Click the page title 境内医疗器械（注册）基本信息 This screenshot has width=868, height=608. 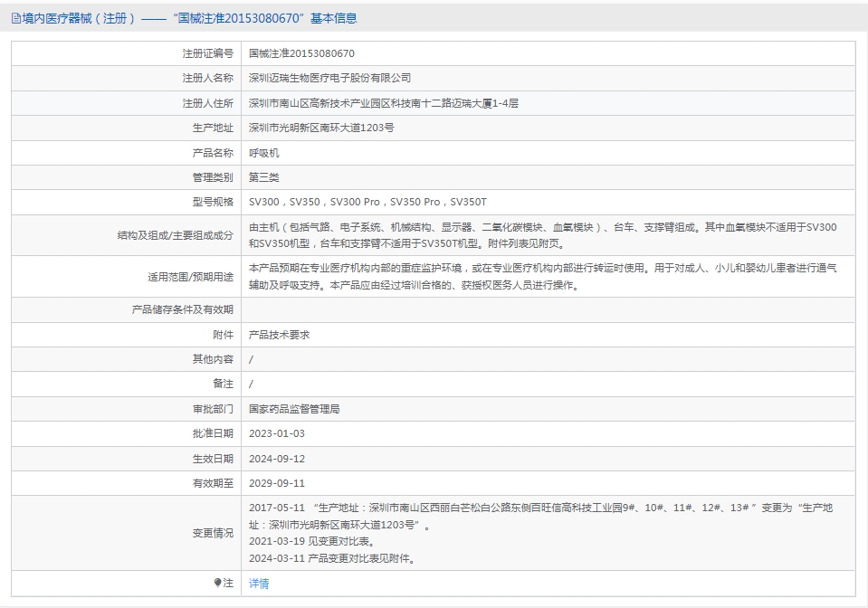point(190,18)
